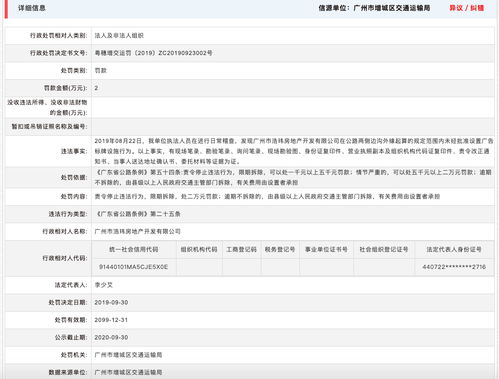The image size is (499, 379).
Task: Select the document number containing ZC20190923002号
Action: [x=153, y=53]
